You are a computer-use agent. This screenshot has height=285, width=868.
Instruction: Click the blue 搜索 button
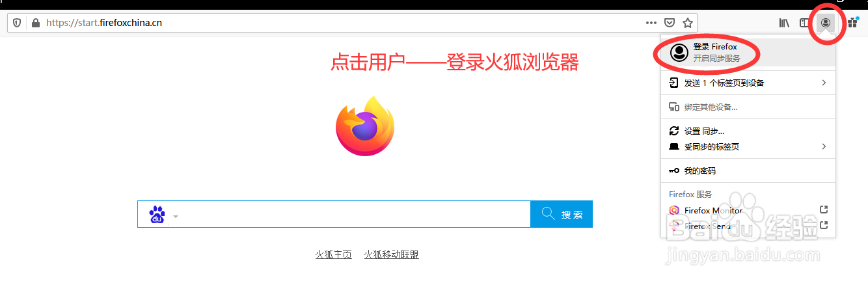(562, 214)
